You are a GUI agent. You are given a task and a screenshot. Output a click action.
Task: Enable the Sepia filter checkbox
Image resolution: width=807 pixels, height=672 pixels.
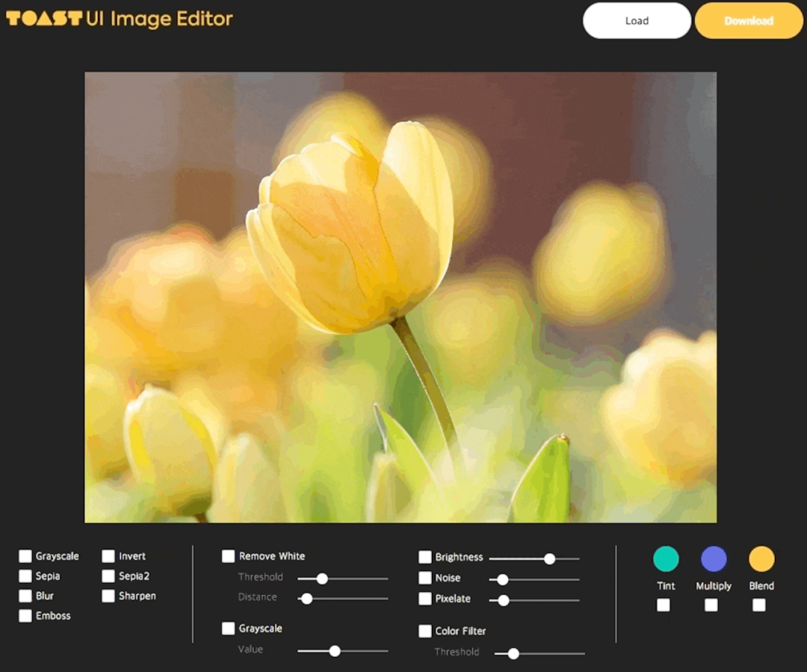pyautogui.click(x=25, y=576)
